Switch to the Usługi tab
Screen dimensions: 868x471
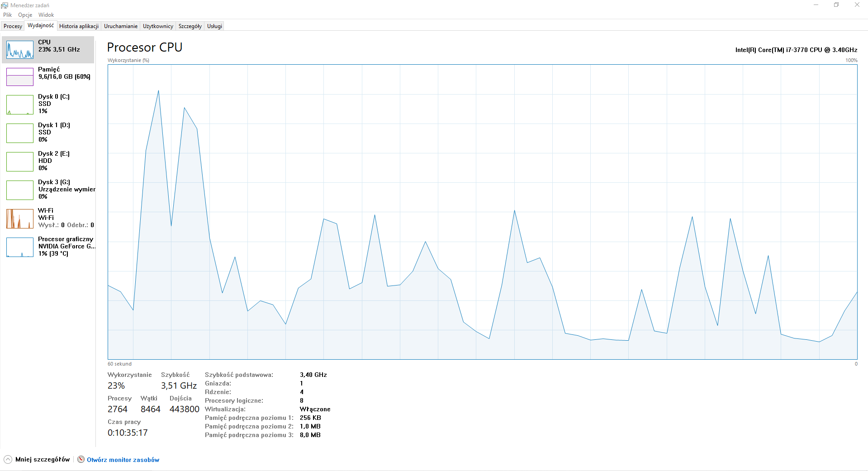pos(213,26)
